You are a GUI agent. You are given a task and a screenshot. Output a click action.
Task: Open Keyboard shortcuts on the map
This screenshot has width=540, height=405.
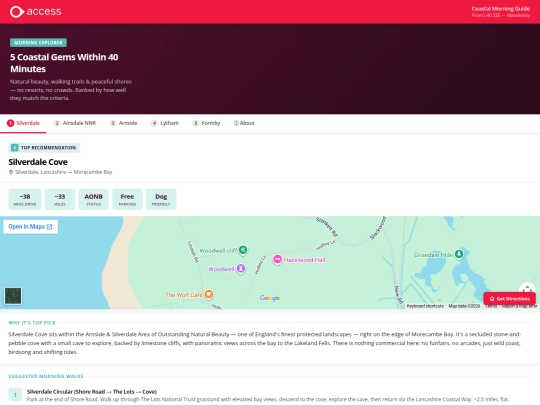click(425, 306)
